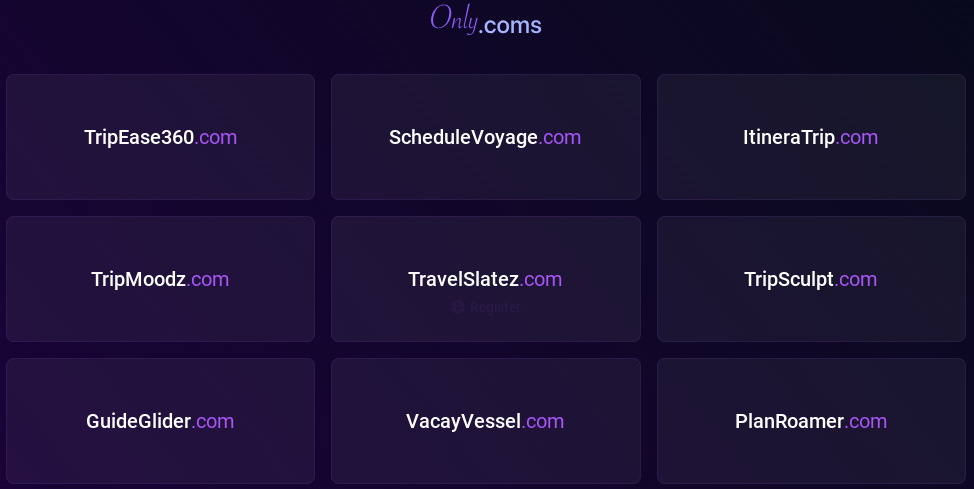Open the TripSculpt.com domain card
This screenshot has width=974, height=489.
[810, 279]
